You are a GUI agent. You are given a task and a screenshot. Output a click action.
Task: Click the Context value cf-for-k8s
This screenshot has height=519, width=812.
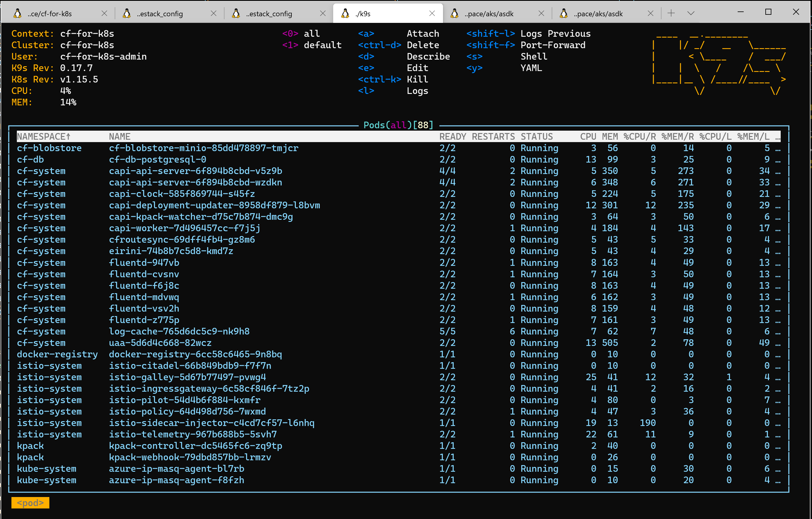pyautogui.click(x=87, y=34)
